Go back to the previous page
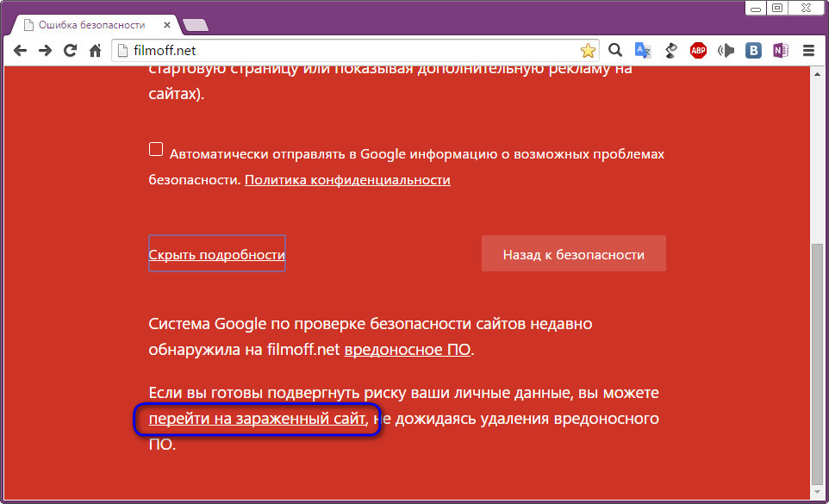Image resolution: width=829 pixels, height=504 pixels. (x=20, y=51)
